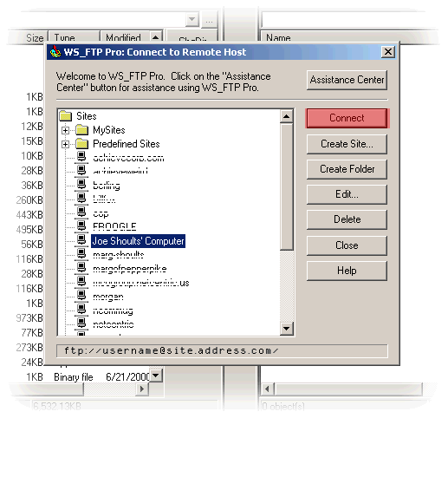Click the site list scroll down arrow
This screenshot has height=477, width=448.
(x=286, y=329)
